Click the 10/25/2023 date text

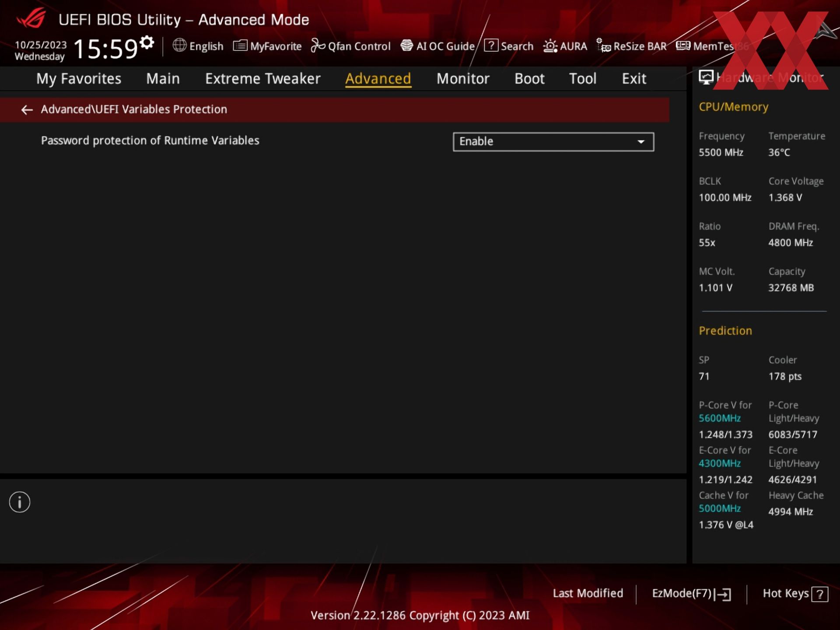(41, 45)
